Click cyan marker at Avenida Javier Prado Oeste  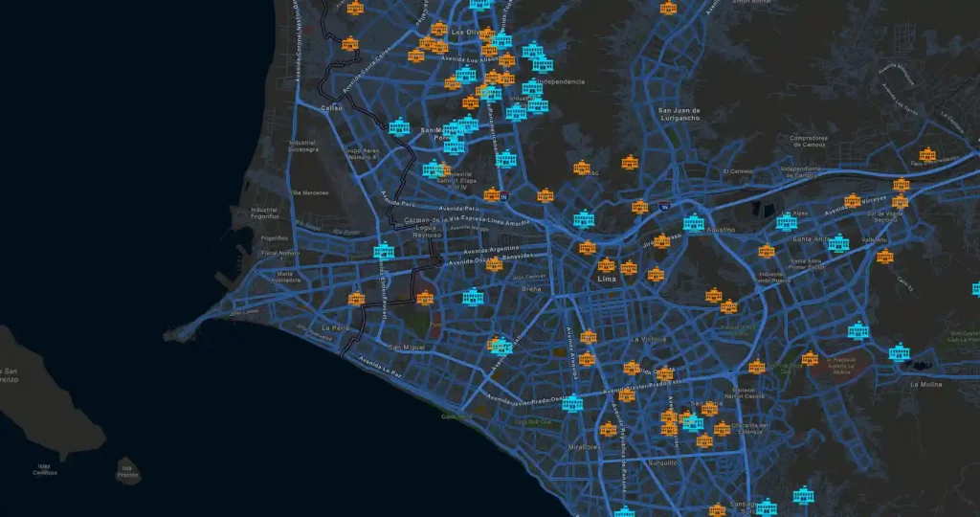pos(572,403)
